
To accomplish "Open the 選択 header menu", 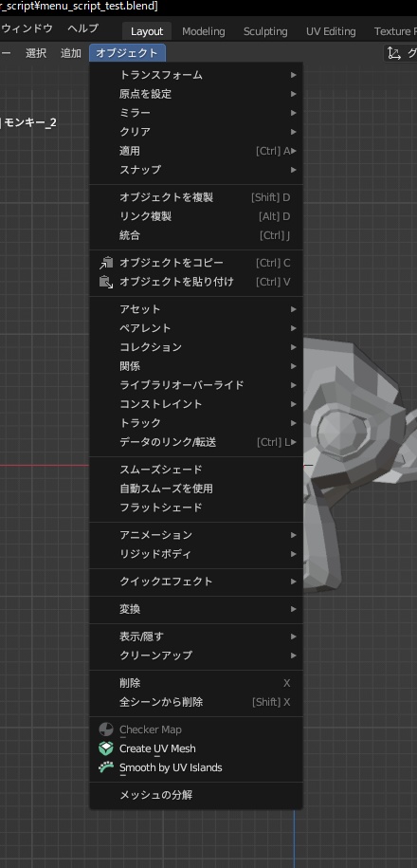I will (36, 53).
